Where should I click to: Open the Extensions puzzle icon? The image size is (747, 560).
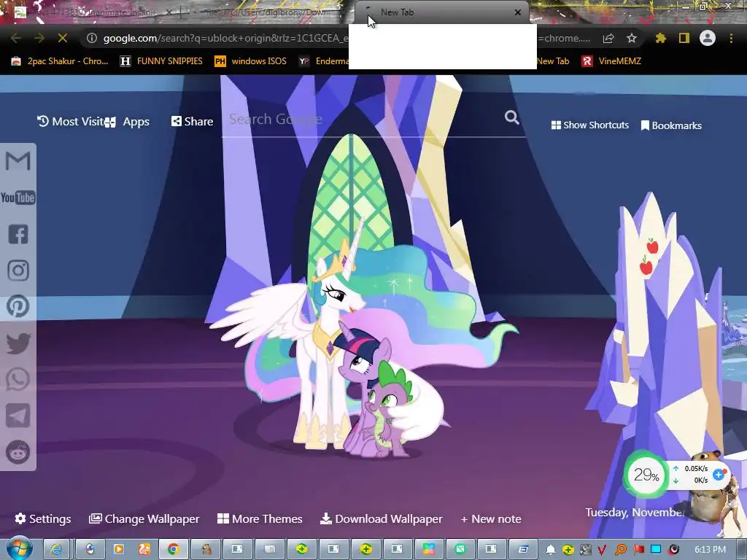(x=661, y=38)
